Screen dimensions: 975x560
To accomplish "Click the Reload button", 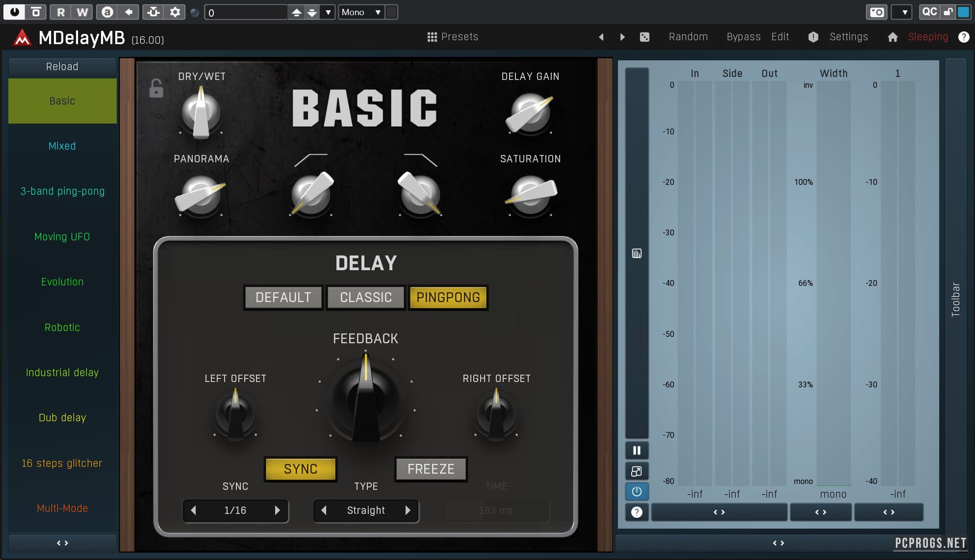I will pyautogui.click(x=62, y=66).
